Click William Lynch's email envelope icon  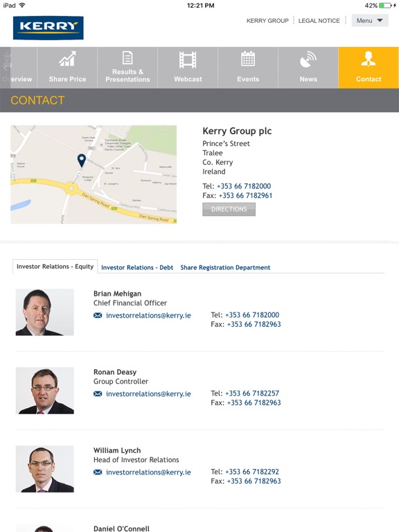[x=98, y=472]
